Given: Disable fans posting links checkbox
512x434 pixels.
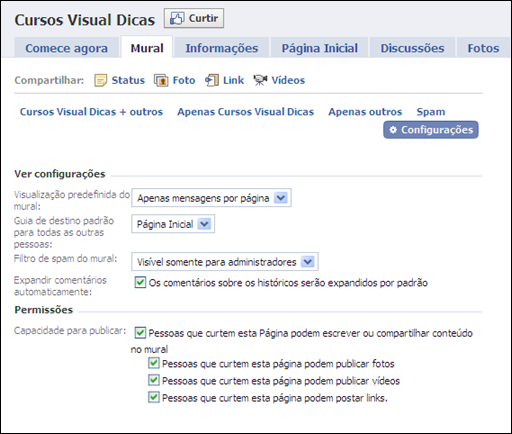Looking at the screenshot, I should coord(154,397).
